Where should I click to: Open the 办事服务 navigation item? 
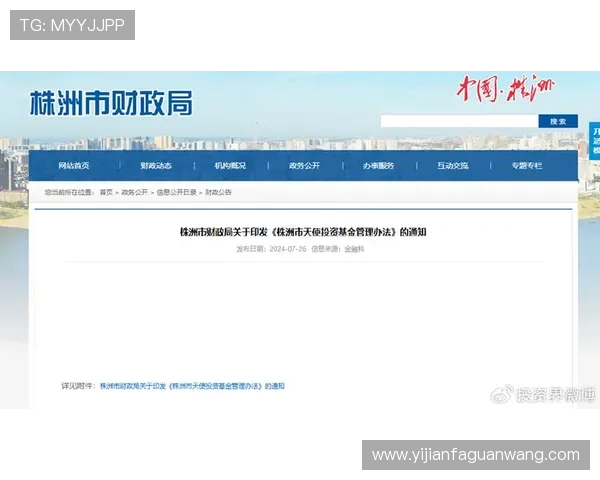pos(378,166)
